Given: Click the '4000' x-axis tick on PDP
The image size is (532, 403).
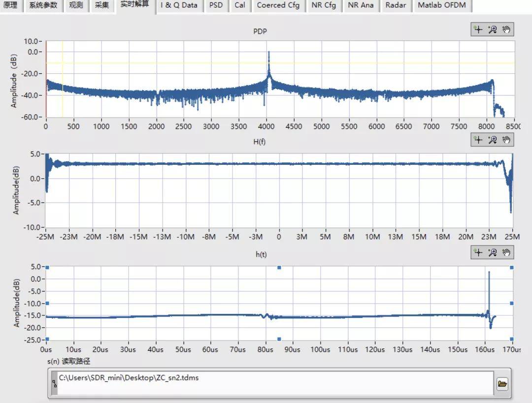Looking at the screenshot, I should click(266, 126).
